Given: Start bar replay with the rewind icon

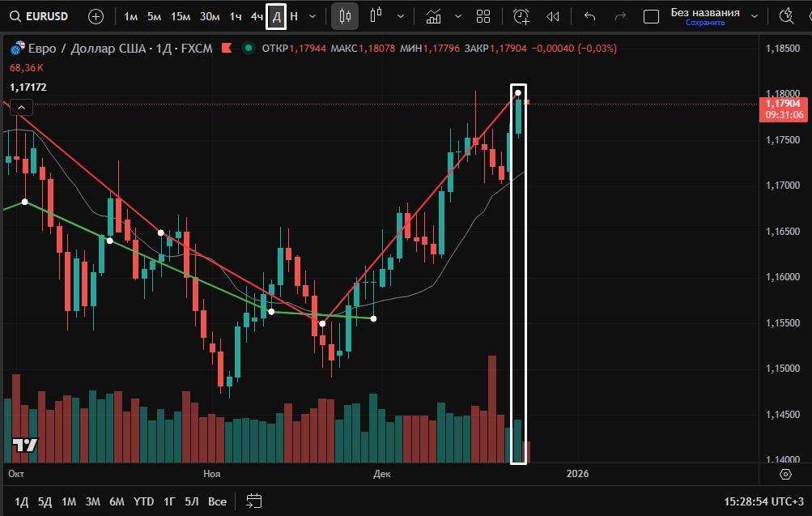Looking at the screenshot, I should coord(553,16).
